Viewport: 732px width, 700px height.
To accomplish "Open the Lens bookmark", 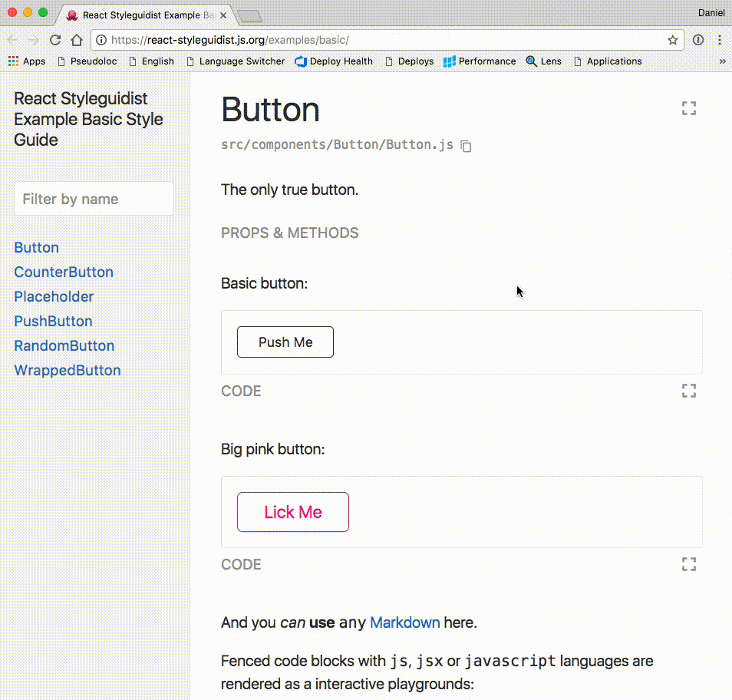I will [x=544, y=61].
